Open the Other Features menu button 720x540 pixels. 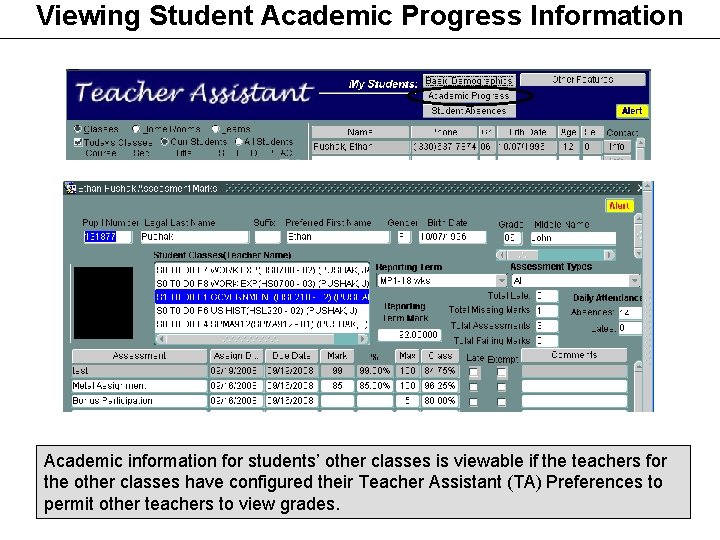click(582, 80)
